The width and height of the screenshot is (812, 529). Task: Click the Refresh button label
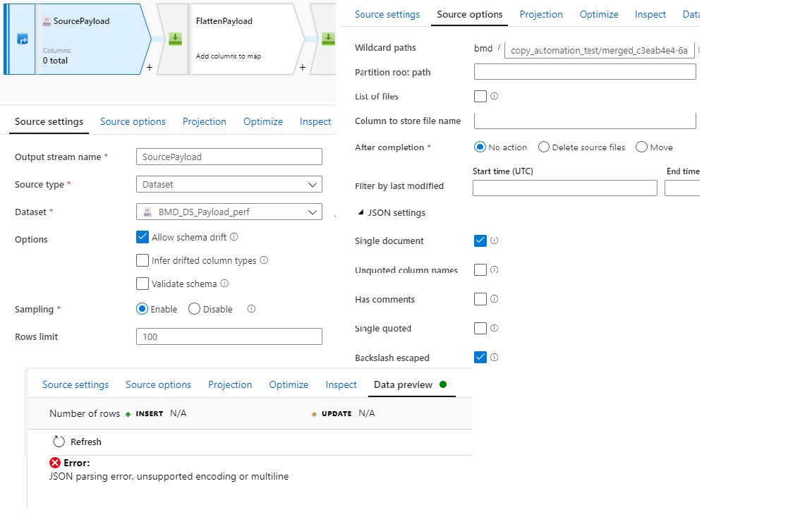point(86,442)
